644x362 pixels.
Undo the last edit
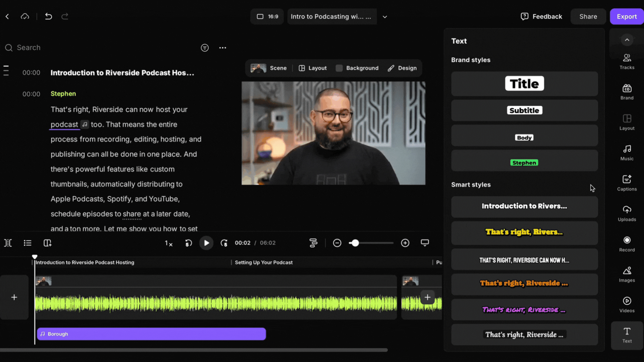48,16
